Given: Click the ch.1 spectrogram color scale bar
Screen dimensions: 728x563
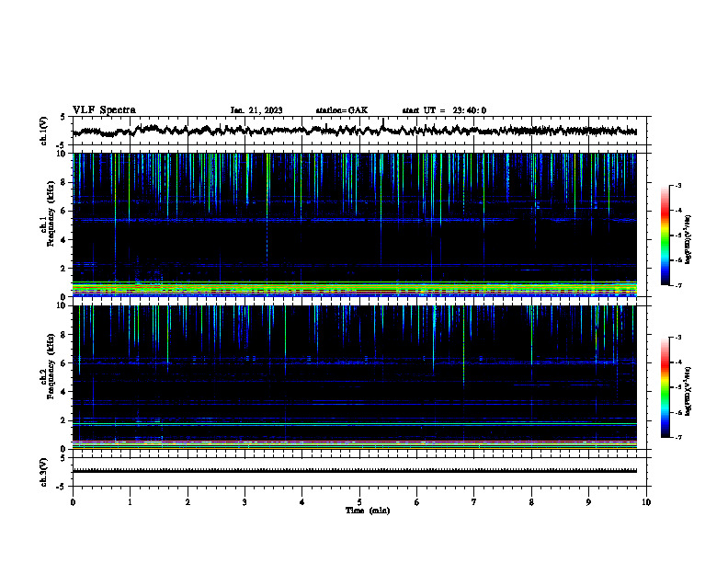Looking at the screenshot, I should tap(665, 236).
